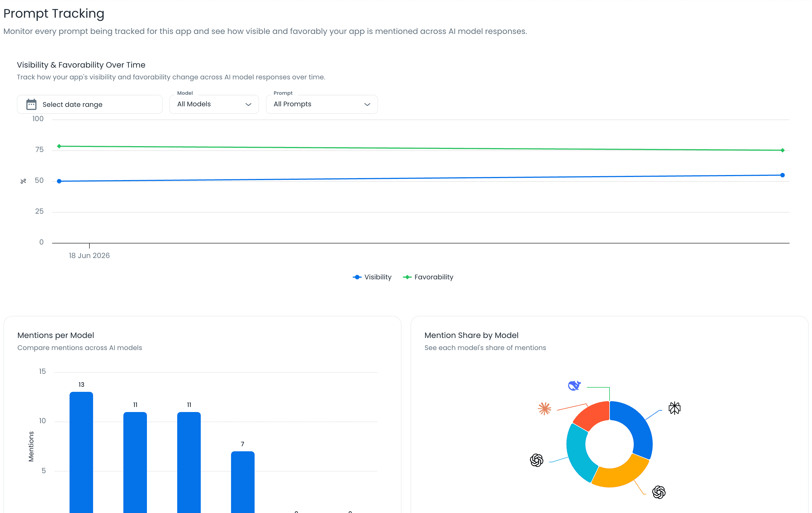Screen dimensions: 812x513
Task: Click the OpenAI icon beside yellow segment
Action: 659,493
